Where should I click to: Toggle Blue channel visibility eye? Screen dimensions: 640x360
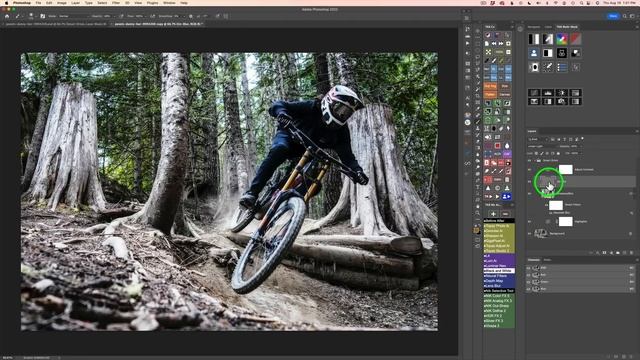point(529,289)
